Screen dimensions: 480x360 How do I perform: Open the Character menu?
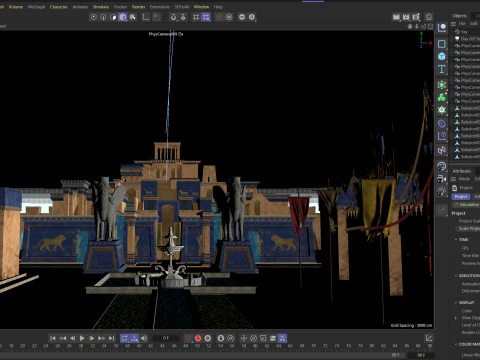point(59,7)
